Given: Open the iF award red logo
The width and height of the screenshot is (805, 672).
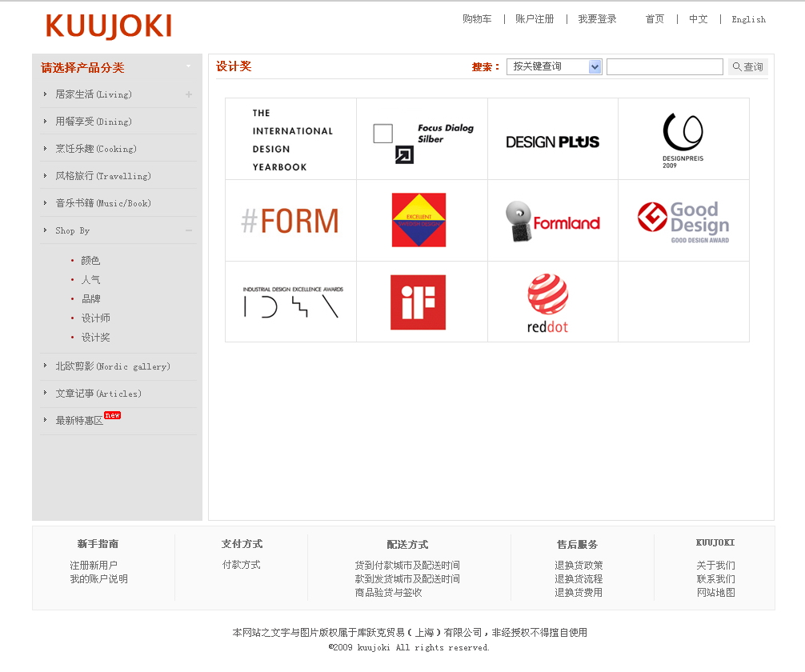Looking at the screenshot, I should [x=418, y=302].
